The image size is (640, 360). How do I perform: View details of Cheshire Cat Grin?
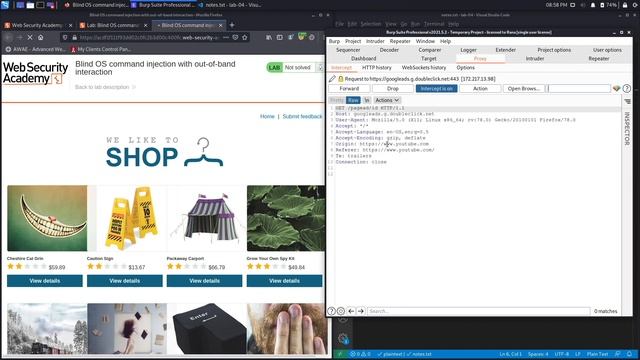(x=44, y=281)
